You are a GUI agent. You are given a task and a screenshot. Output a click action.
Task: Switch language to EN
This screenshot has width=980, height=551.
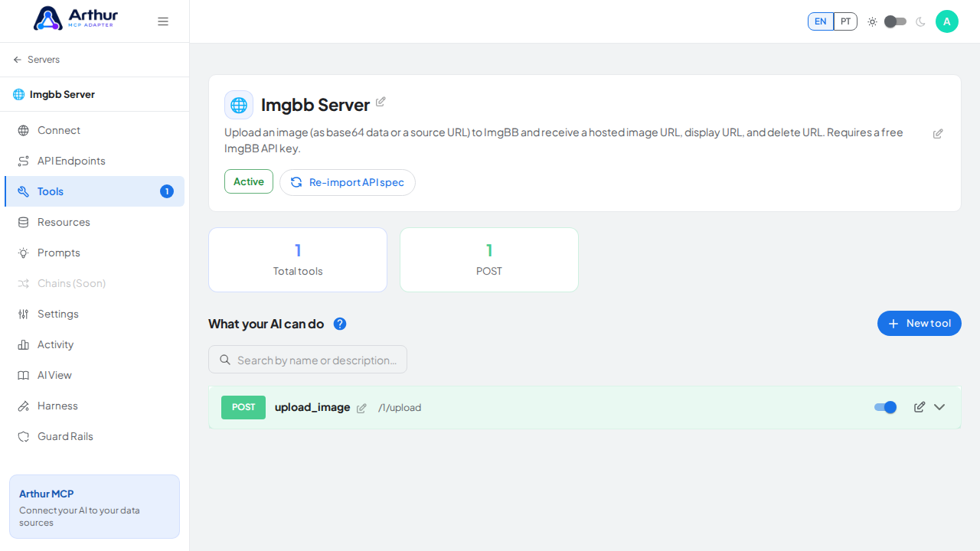pyautogui.click(x=821, y=21)
